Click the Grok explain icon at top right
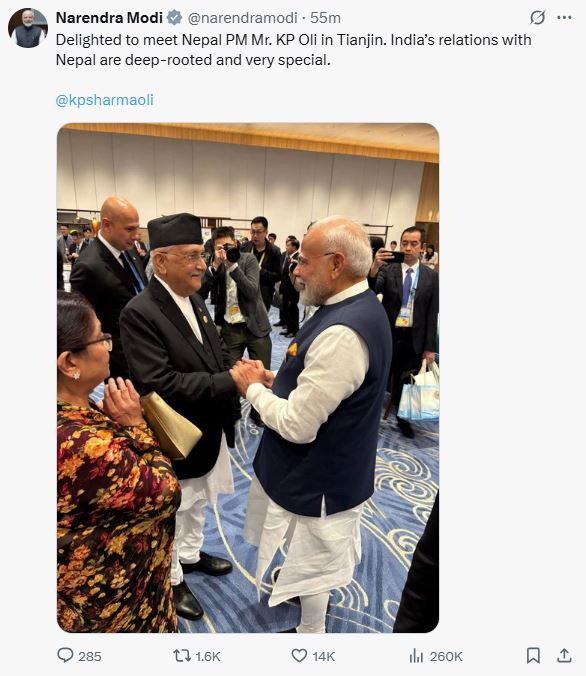 pos(537,18)
